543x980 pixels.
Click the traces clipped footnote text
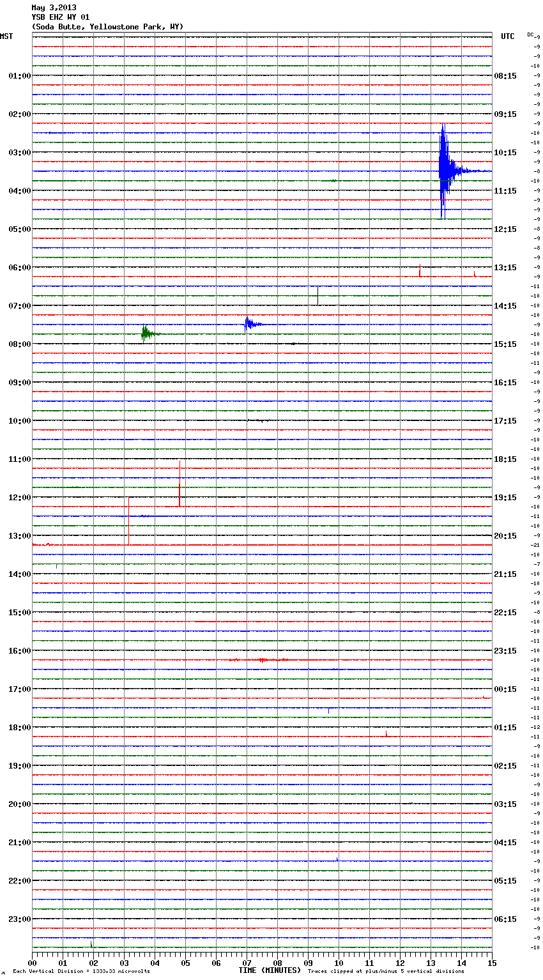386,971
